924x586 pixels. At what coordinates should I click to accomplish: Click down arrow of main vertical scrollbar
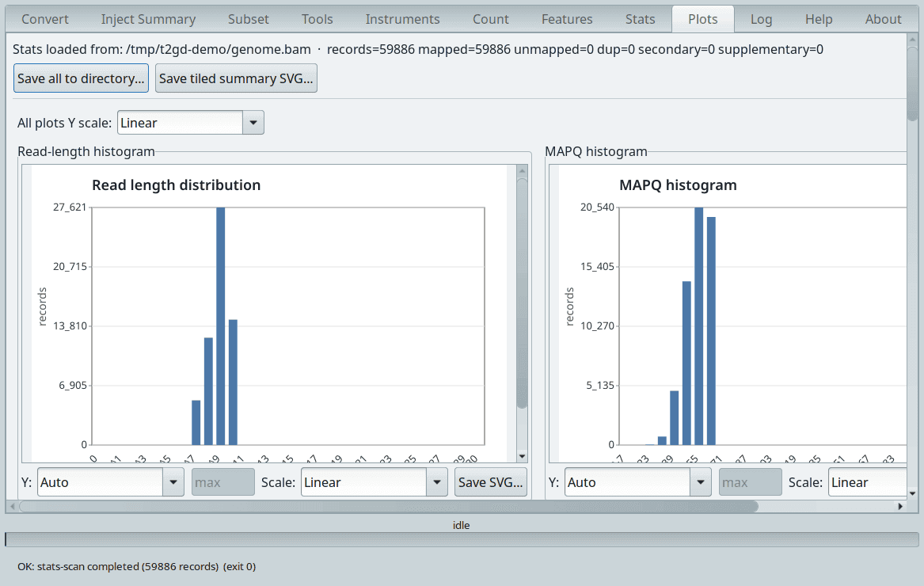click(912, 493)
